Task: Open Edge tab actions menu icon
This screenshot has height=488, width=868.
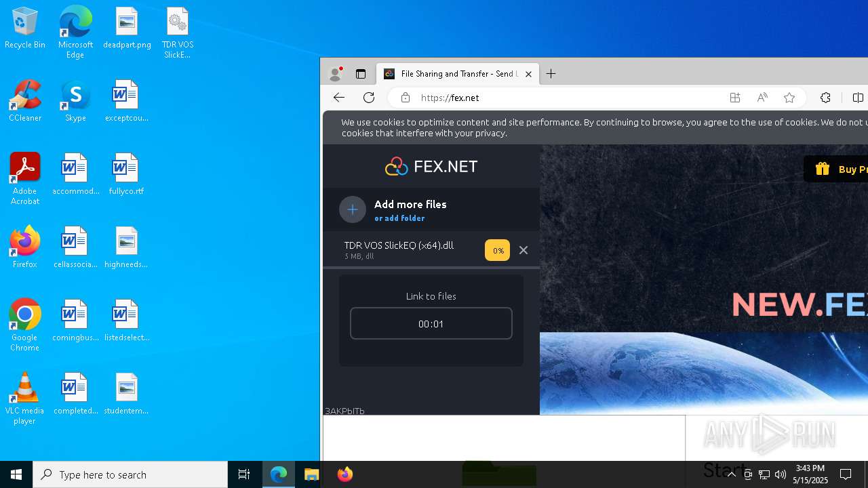Action: (361, 74)
